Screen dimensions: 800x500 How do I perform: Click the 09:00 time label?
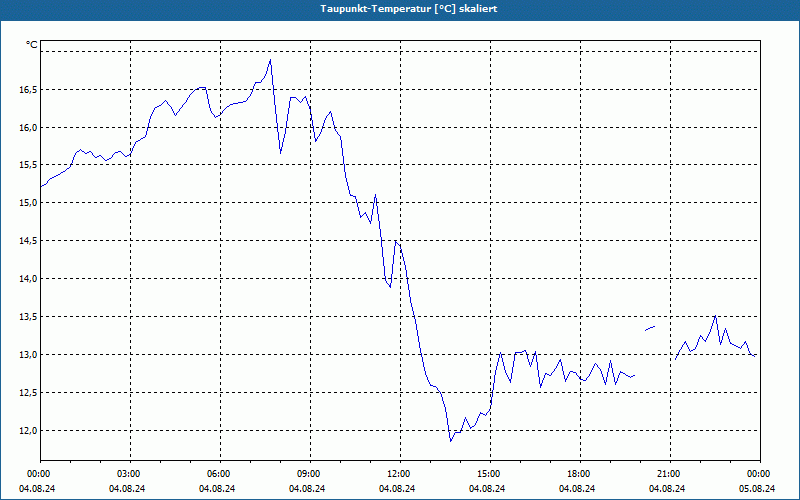coord(310,474)
